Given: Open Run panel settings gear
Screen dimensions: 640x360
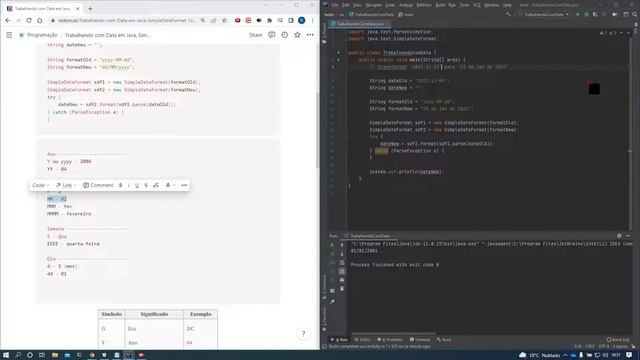Looking at the screenshot, I should (619, 236).
